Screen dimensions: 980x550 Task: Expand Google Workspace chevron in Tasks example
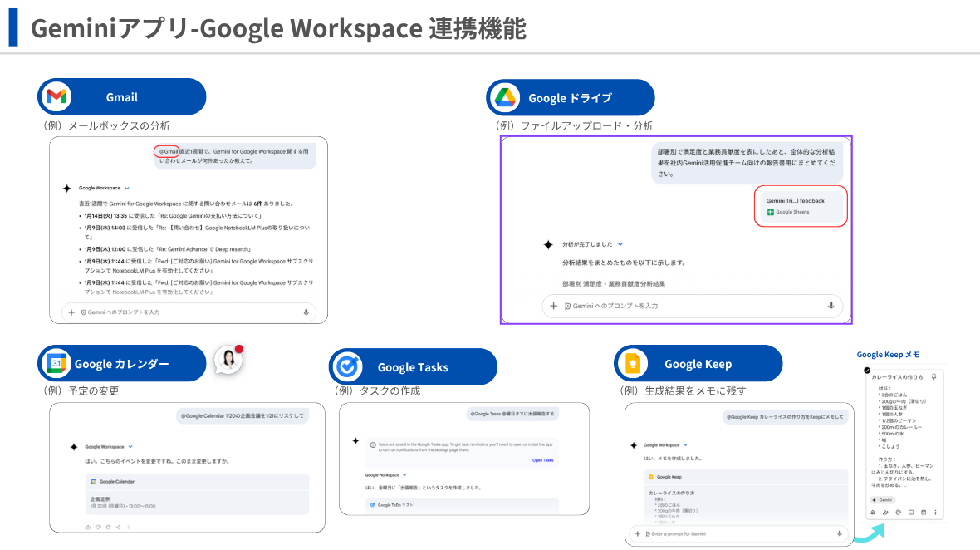[404, 475]
